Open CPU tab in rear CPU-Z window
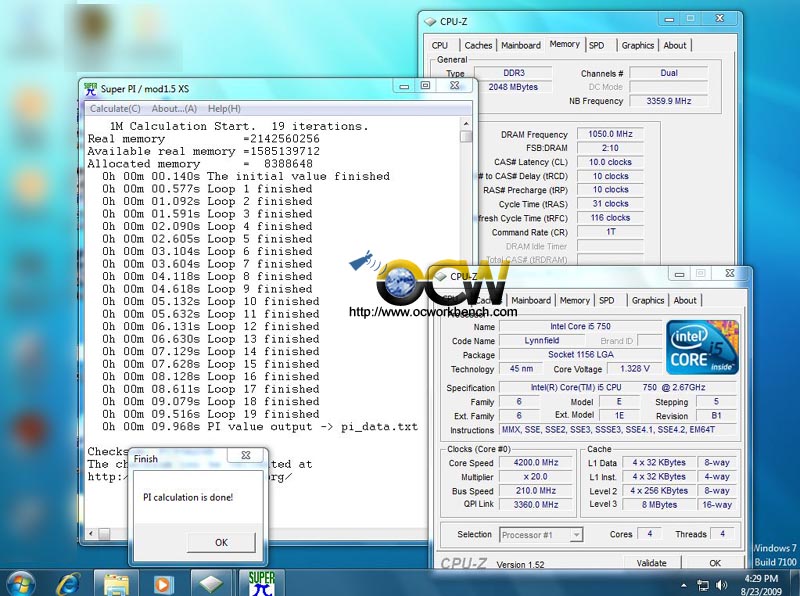The width and height of the screenshot is (800, 596). click(x=439, y=45)
